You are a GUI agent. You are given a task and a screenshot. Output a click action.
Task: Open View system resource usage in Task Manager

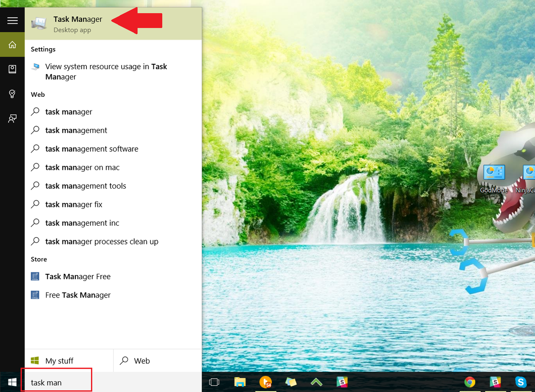click(x=106, y=71)
